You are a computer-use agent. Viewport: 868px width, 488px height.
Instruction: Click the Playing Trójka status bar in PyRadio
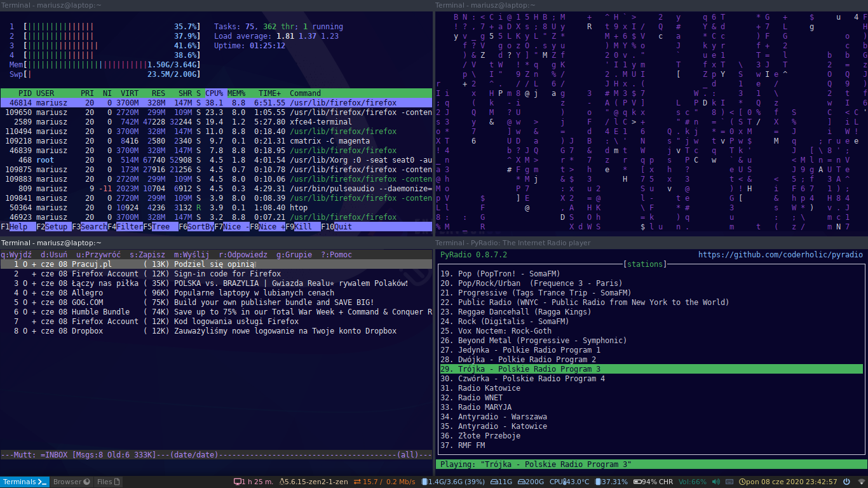click(x=651, y=464)
